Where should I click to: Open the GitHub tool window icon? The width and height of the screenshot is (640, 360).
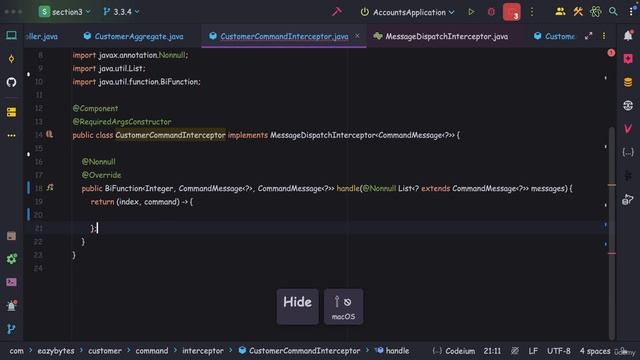pyautogui.click(x=11, y=82)
